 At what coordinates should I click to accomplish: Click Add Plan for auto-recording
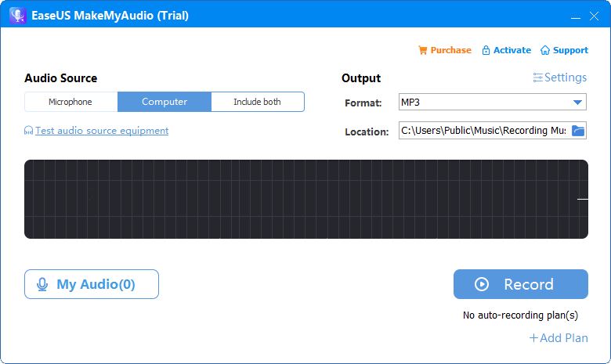click(559, 338)
